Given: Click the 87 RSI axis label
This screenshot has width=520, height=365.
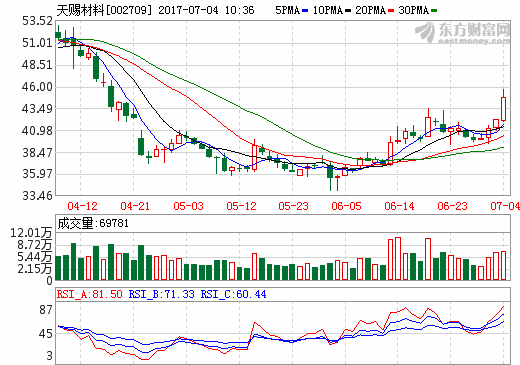Looking at the screenshot, I should click(x=46, y=310).
